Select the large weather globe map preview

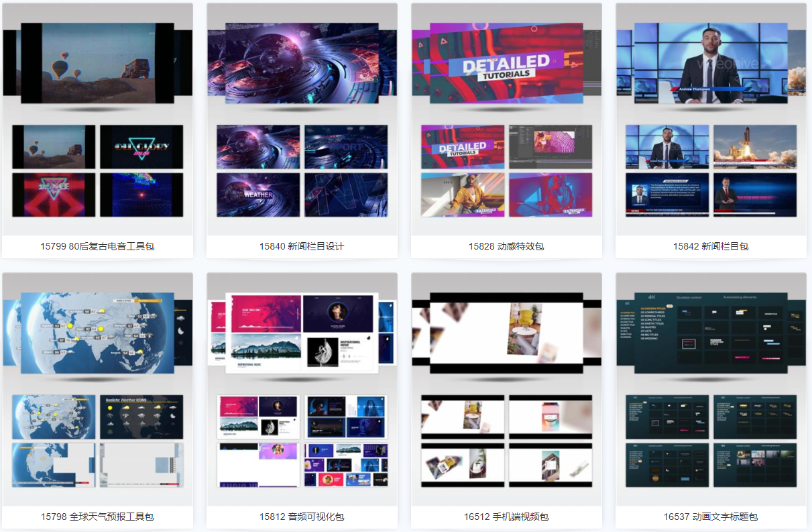(x=97, y=333)
